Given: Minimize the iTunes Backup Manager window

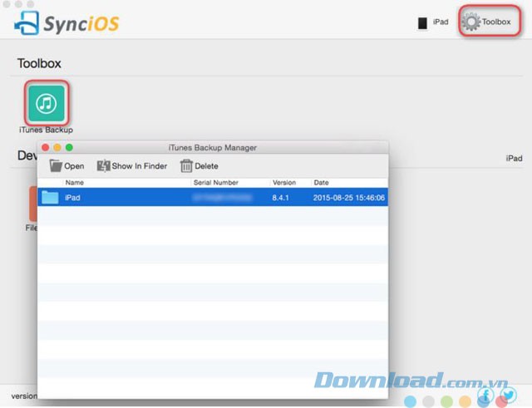Looking at the screenshot, I should [x=57, y=148].
